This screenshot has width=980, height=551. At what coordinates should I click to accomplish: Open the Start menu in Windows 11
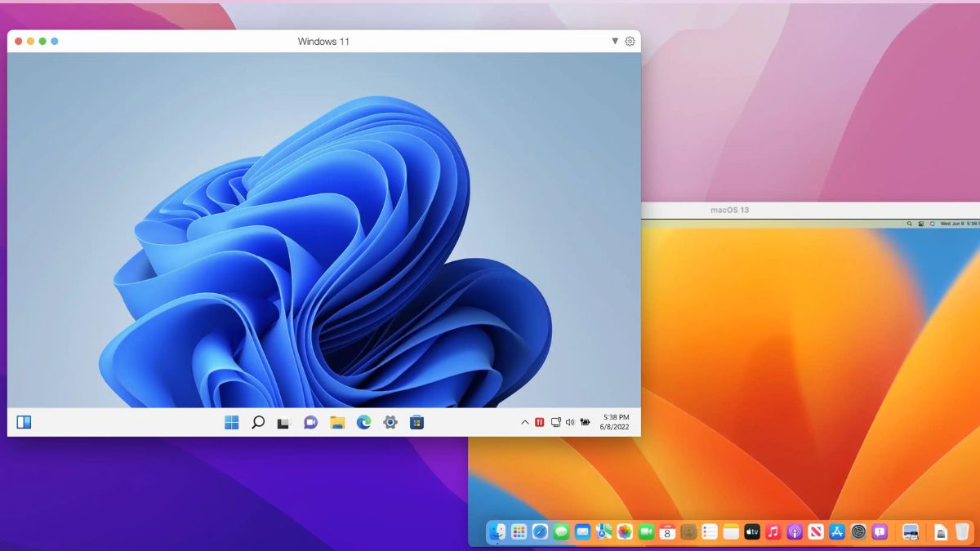[x=231, y=422]
